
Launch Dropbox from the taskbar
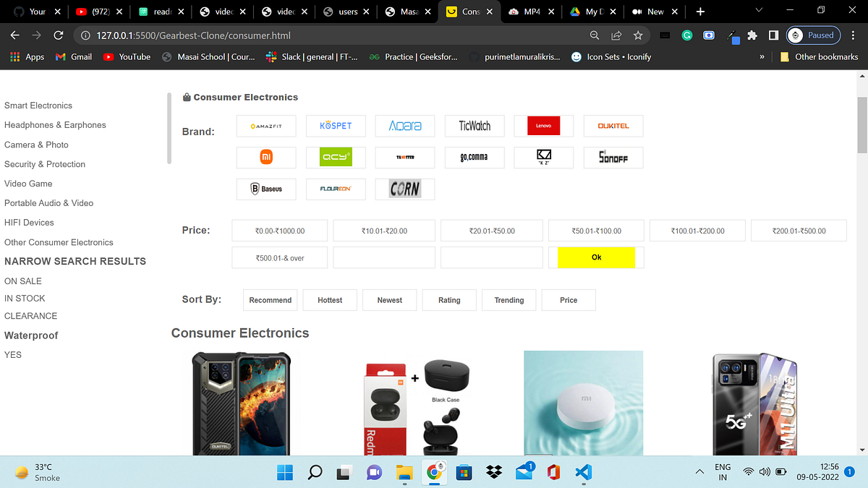pyautogui.click(x=494, y=472)
